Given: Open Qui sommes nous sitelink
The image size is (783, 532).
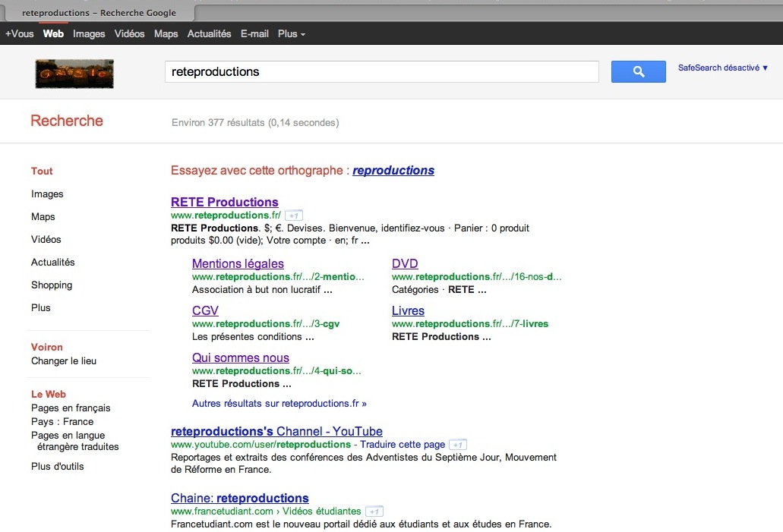Looking at the screenshot, I should pyautogui.click(x=241, y=357).
